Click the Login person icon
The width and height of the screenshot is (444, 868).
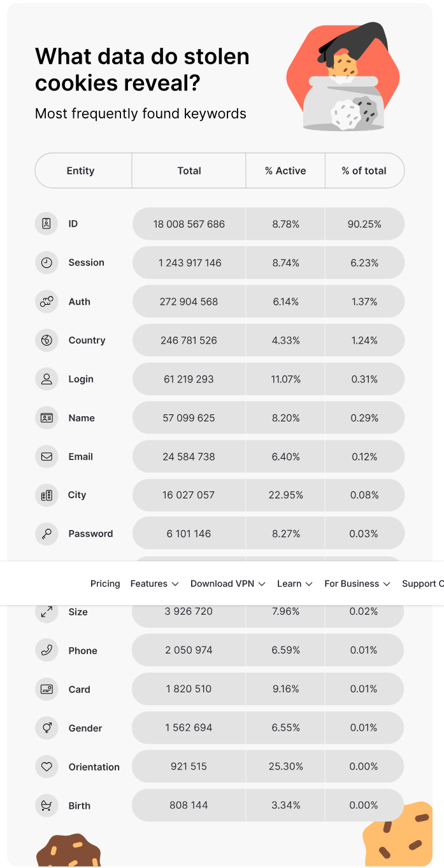[47, 379]
